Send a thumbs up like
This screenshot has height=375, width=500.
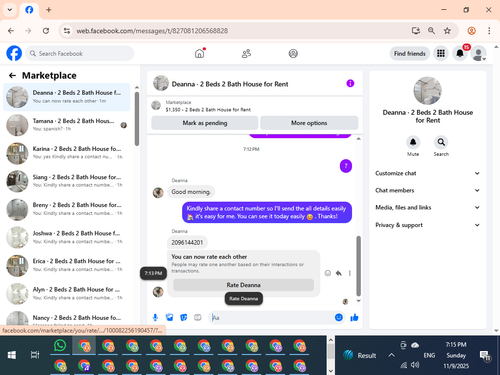(354, 317)
